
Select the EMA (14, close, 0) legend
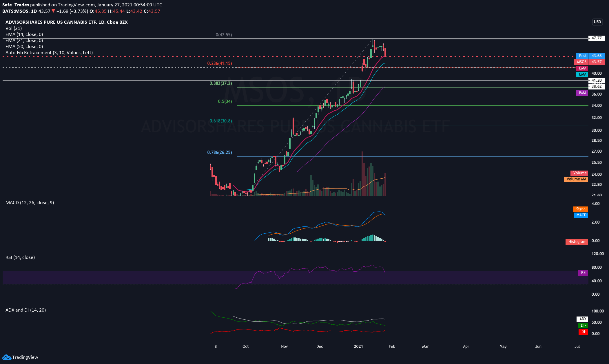pyautogui.click(x=24, y=34)
